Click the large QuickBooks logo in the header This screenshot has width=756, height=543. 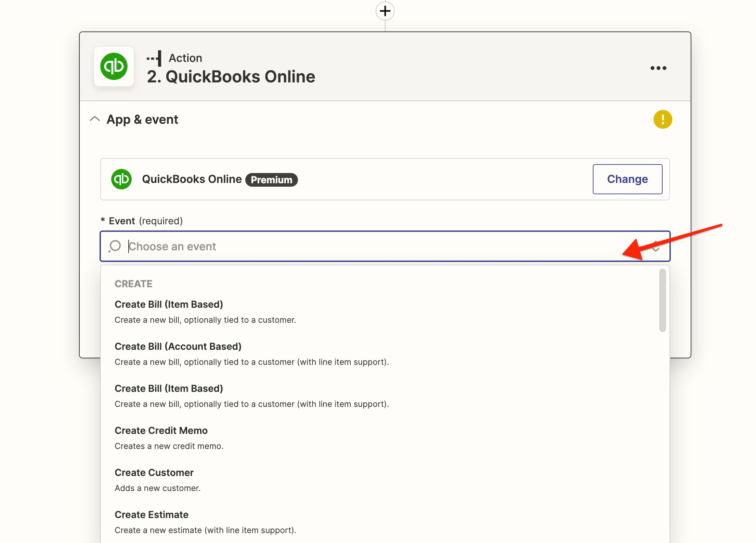(114, 66)
